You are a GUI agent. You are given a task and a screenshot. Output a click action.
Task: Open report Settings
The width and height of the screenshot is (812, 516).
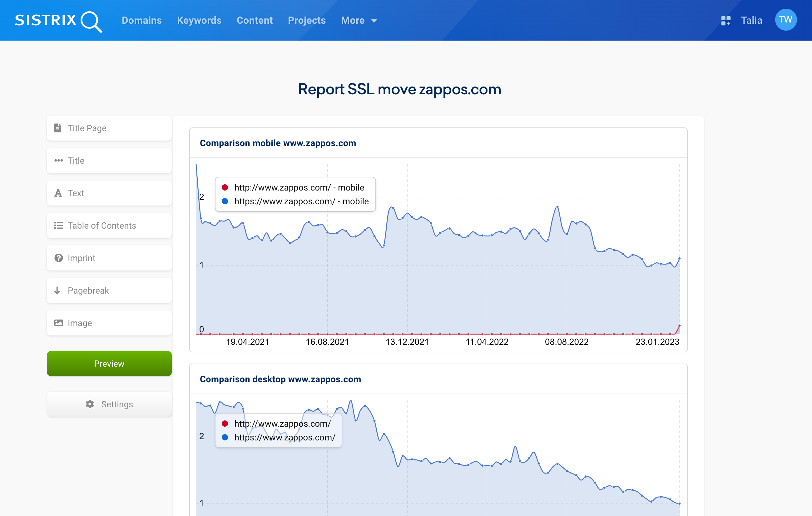click(109, 404)
